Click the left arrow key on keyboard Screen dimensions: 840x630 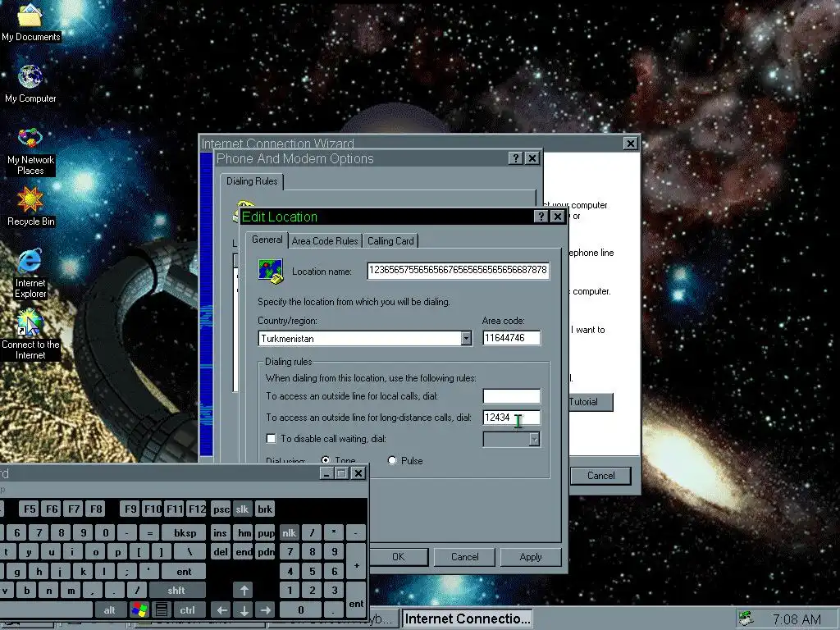[x=221, y=609]
